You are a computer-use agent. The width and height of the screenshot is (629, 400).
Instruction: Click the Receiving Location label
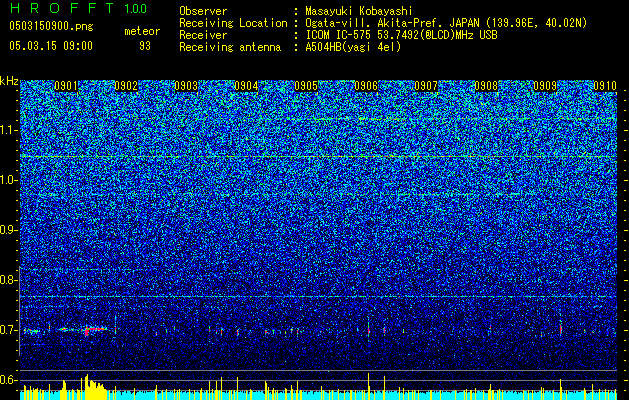pyautogui.click(x=233, y=23)
